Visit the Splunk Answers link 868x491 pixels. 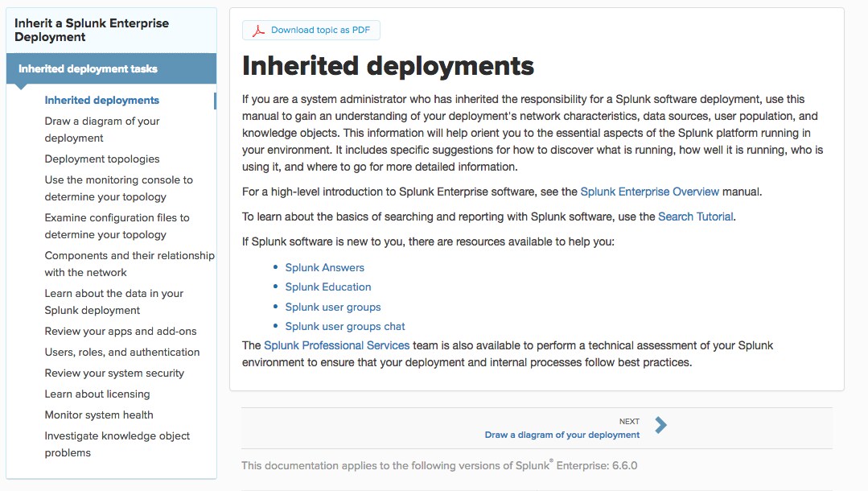tap(324, 268)
